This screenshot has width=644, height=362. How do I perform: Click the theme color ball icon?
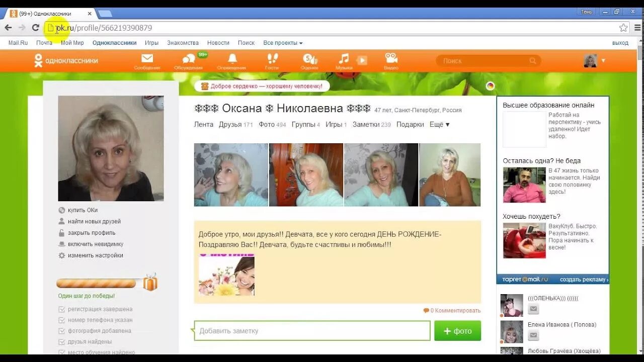[x=490, y=86]
